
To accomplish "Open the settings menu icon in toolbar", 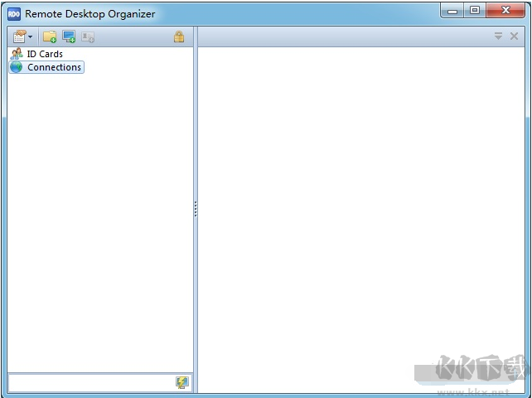I will (20, 36).
